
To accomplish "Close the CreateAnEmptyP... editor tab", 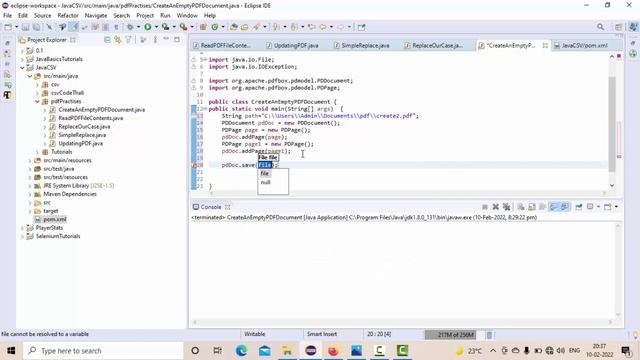I will [545, 45].
